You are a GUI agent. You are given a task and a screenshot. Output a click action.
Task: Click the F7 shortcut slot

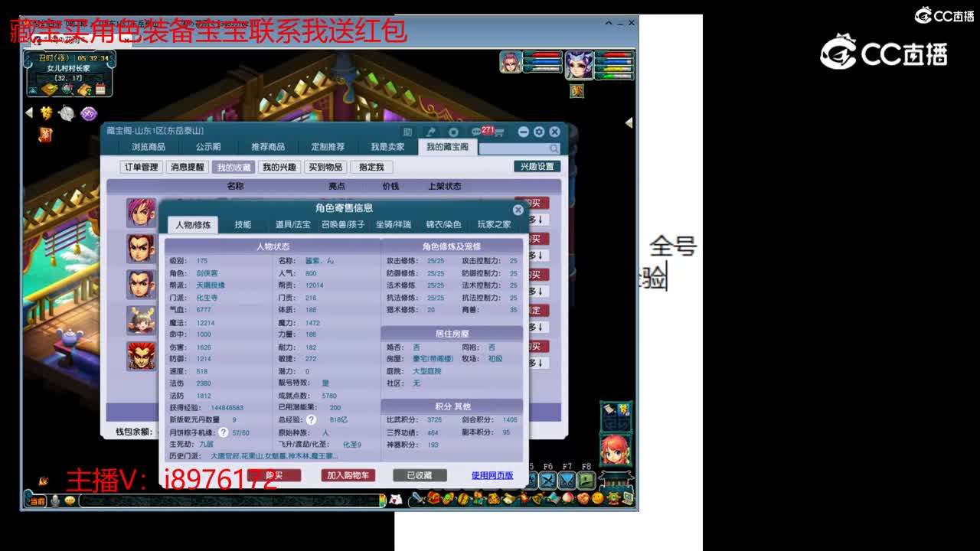[567, 481]
